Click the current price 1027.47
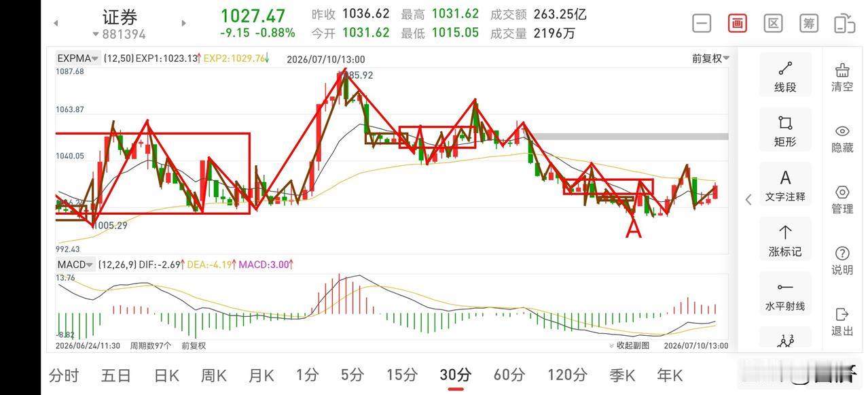The width and height of the screenshot is (868, 395). 253,15
